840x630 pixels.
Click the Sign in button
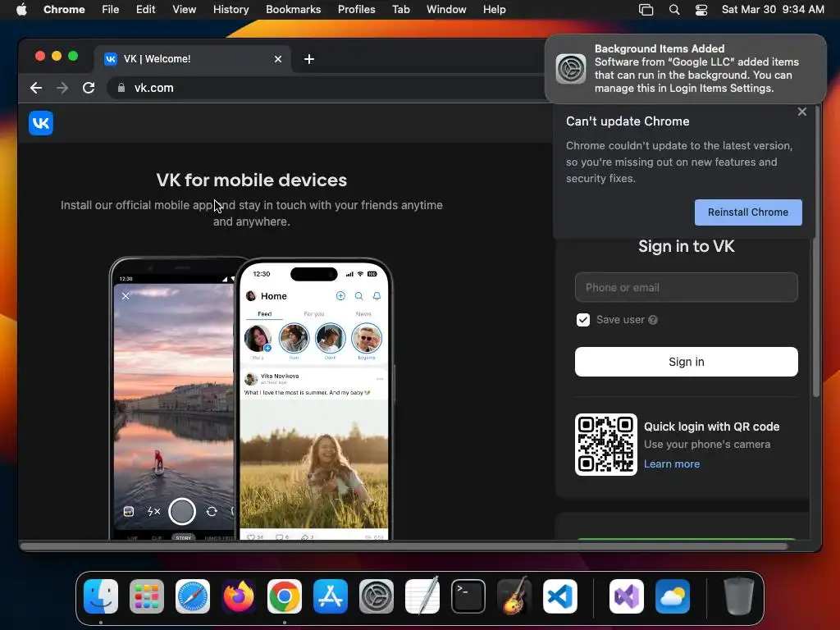(687, 362)
